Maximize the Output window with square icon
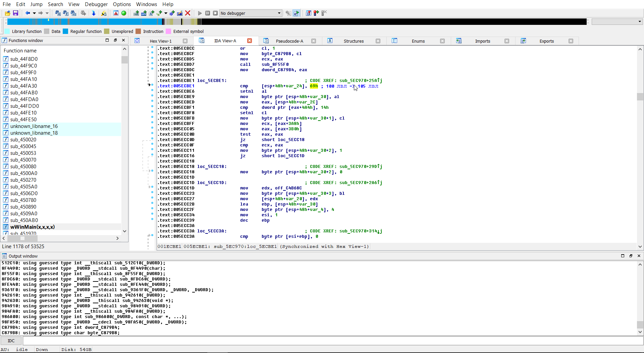 coord(623,256)
